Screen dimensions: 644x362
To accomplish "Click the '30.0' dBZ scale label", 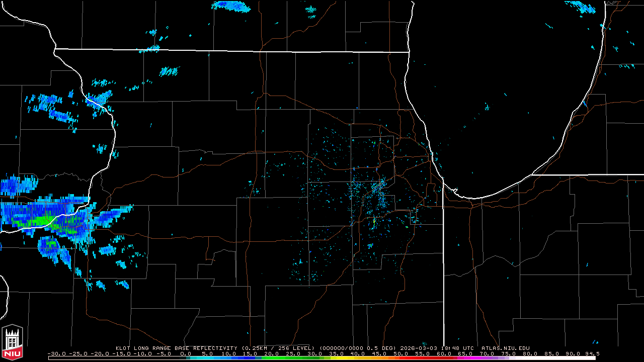I will tap(315, 353).
